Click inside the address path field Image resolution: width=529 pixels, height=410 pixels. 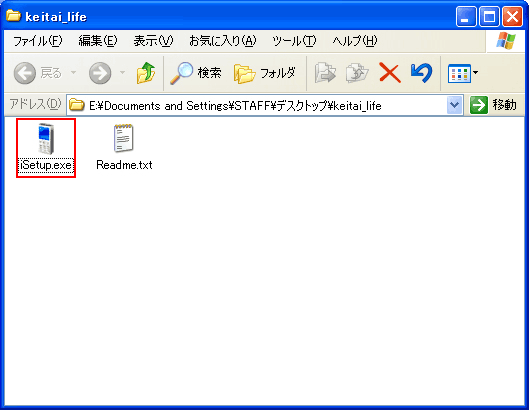[x=257, y=106]
